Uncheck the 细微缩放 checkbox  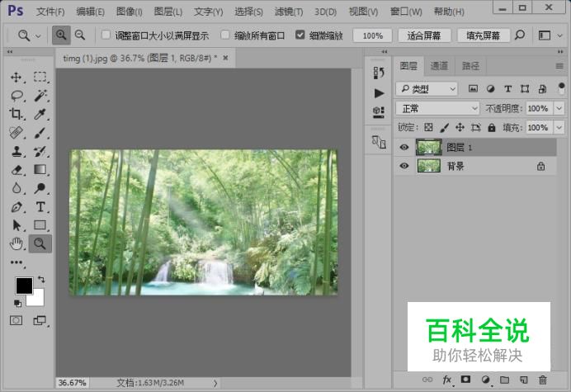pyautogui.click(x=300, y=35)
